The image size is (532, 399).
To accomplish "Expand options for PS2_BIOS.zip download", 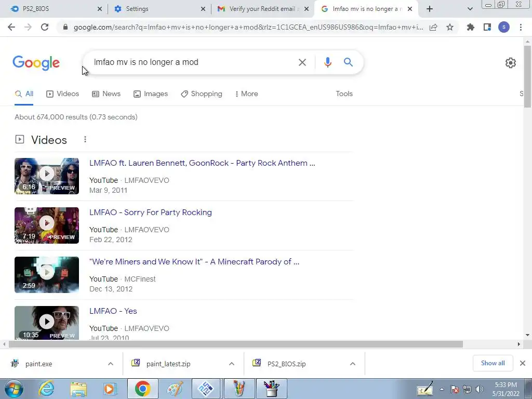I will click(x=353, y=364).
